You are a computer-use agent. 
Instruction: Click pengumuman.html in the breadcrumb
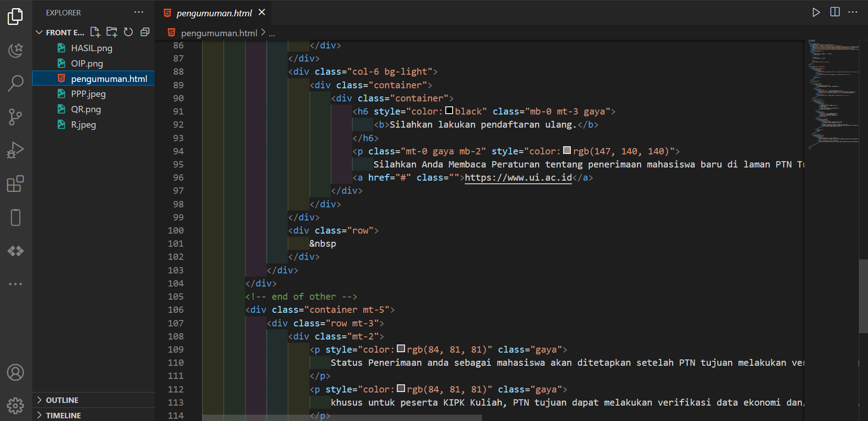pos(219,33)
